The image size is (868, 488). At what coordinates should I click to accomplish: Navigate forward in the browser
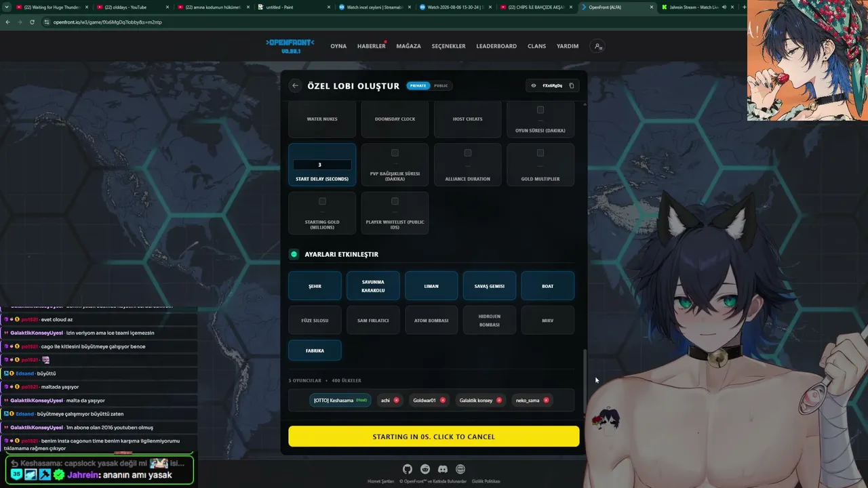[x=20, y=22]
